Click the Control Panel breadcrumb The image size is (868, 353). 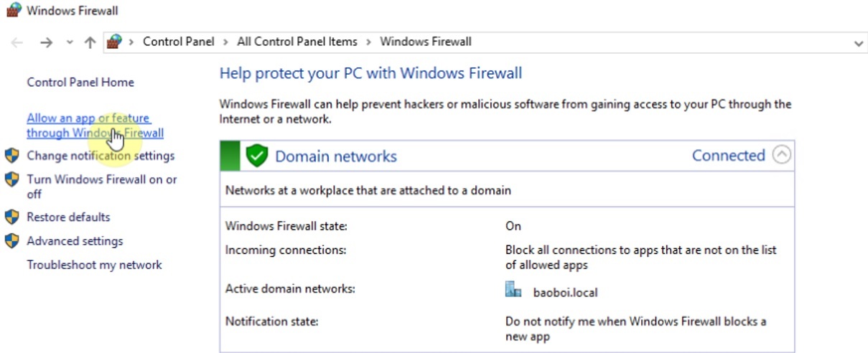(178, 42)
